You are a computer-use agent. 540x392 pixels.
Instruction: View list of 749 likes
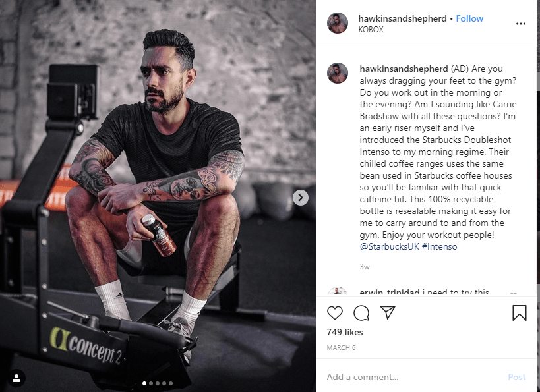pyautogui.click(x=345, y=333)
